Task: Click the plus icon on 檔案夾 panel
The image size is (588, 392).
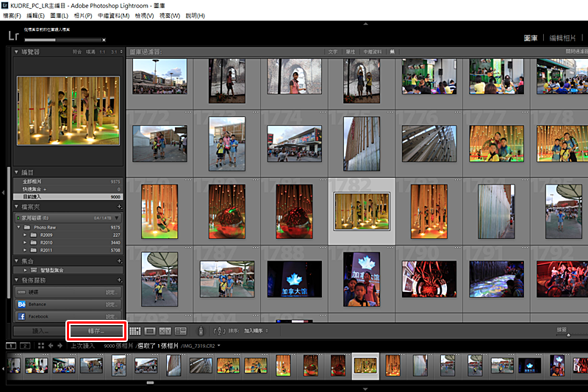Action: [x=119, y=208]
